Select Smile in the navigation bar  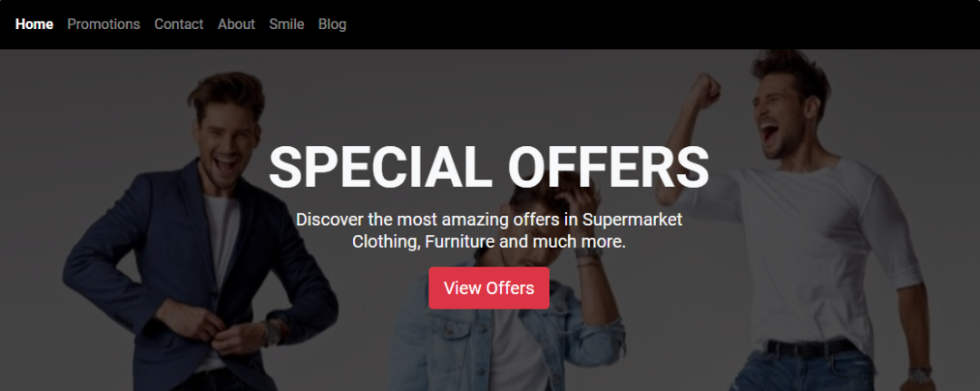(286, 24)
